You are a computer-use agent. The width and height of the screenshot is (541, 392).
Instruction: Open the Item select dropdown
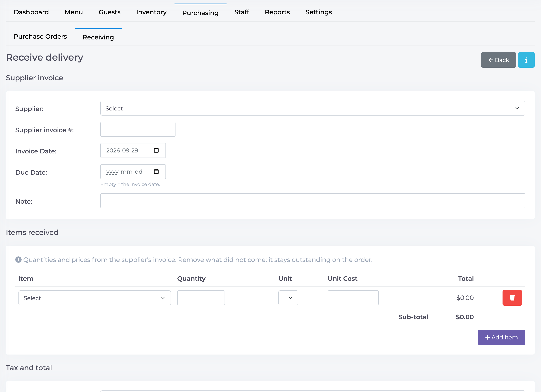click(x=95, y=298)
